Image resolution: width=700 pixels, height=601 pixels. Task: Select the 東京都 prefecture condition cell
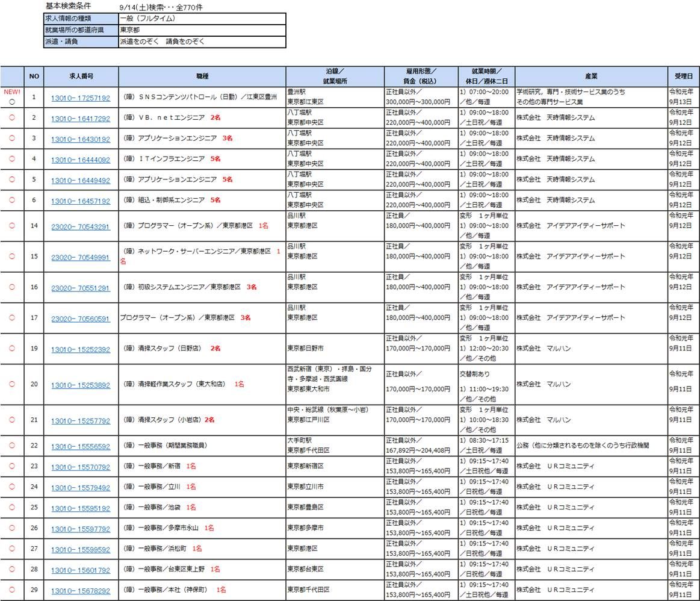202,30
